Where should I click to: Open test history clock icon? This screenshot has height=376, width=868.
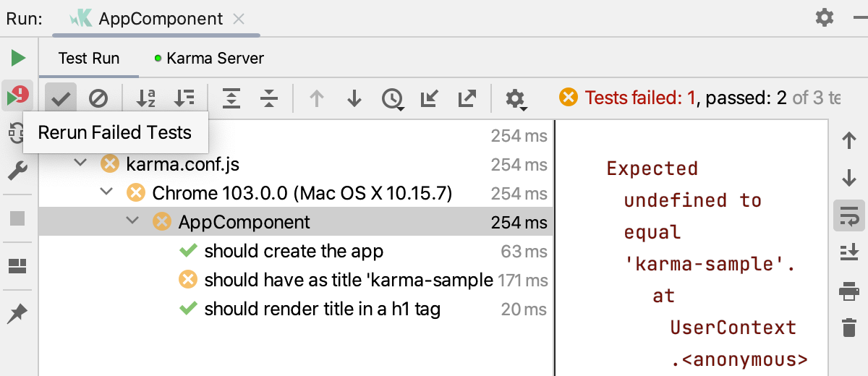click(393, 98)
